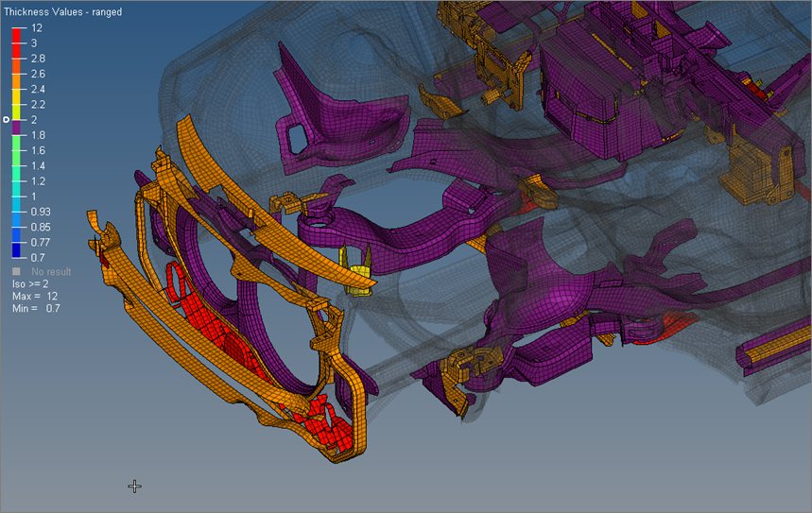This screenshot has height=513, width=812.
Task: Open the Thickness Values - ranged legend title
Action: (x=62, y=12)
